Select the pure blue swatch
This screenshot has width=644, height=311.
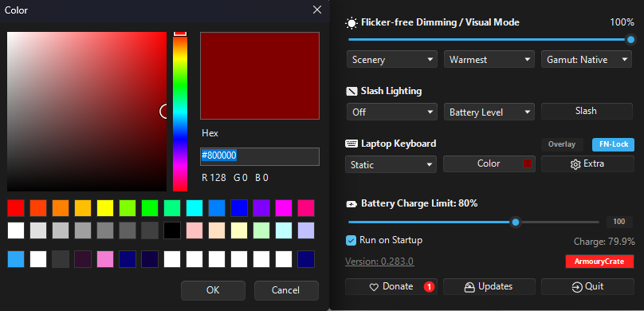(239, 208)
